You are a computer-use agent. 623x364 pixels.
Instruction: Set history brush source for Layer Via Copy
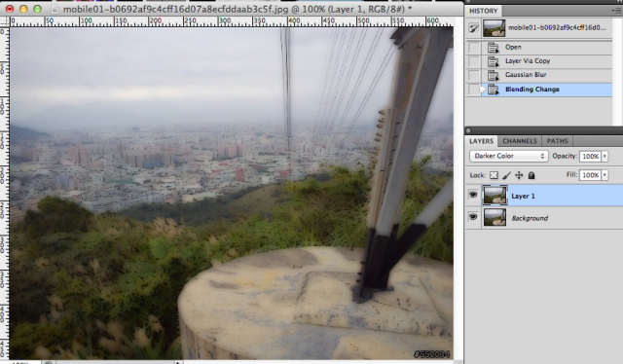click(474, 61)
